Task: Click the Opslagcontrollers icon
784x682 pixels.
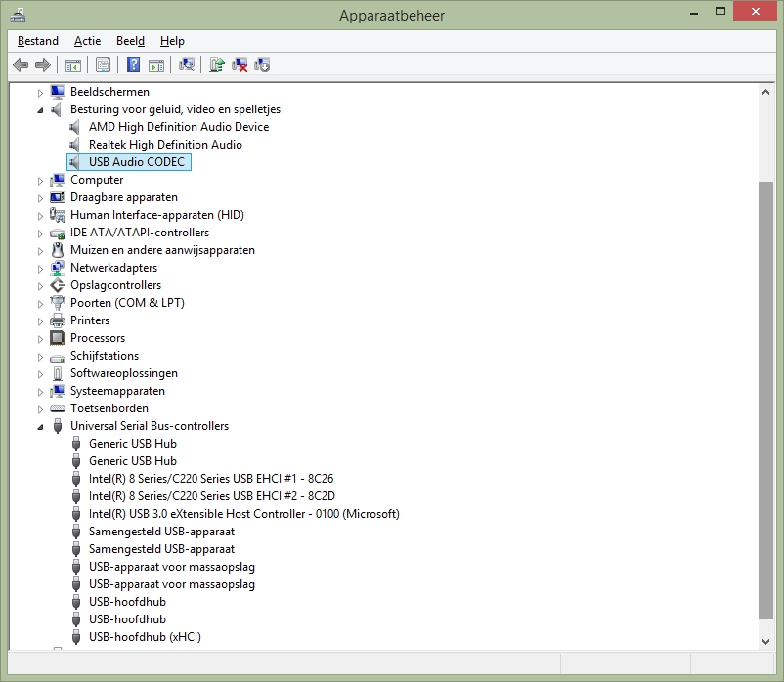Action: coord(58,285)
